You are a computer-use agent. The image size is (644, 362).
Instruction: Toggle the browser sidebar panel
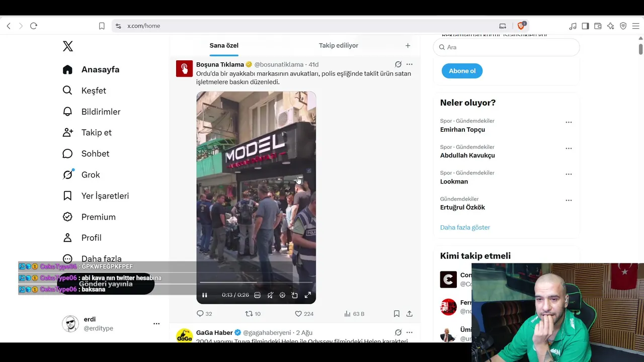[x=585, y=26]
